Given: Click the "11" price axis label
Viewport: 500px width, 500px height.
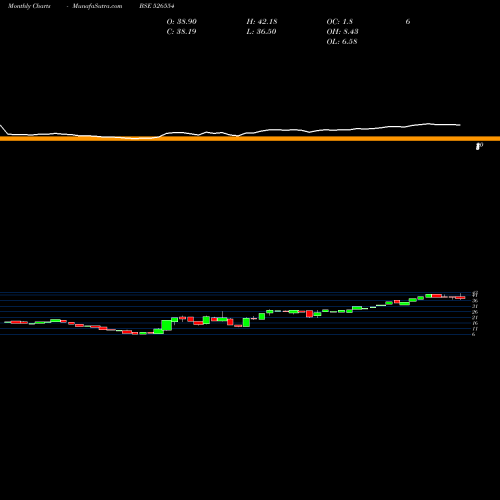Looking at the screenshot, I should [x=475, y=329].
